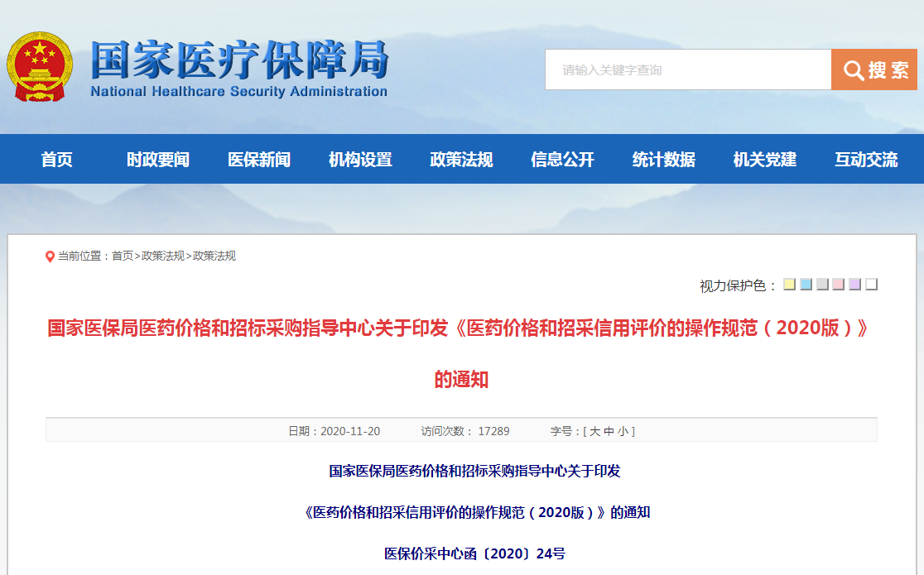924x575 pixels.
Task: Choose the yellow eye-protection color swatch
Action: tap(789, 285)
